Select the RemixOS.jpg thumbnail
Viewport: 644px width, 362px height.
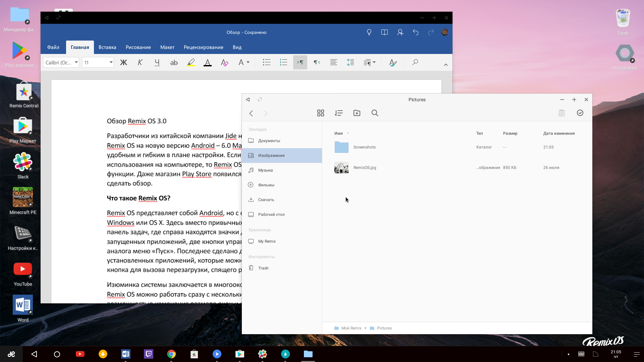tap(341, 168)
